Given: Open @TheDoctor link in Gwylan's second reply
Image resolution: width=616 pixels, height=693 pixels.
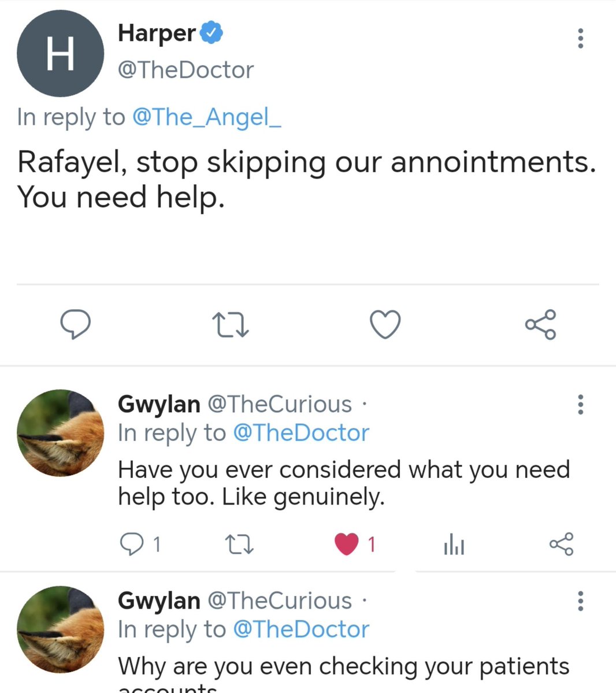Looking at the screenshot, I should (301, 629).
